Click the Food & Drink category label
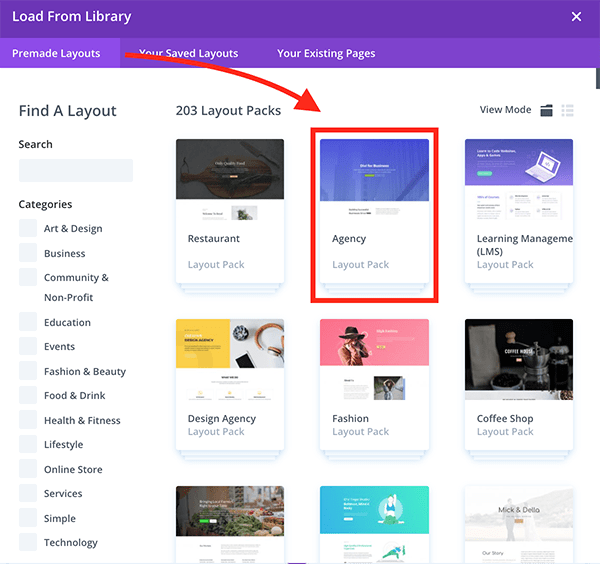600x564 pixels. pyautogui.click(x=75, y=395)
